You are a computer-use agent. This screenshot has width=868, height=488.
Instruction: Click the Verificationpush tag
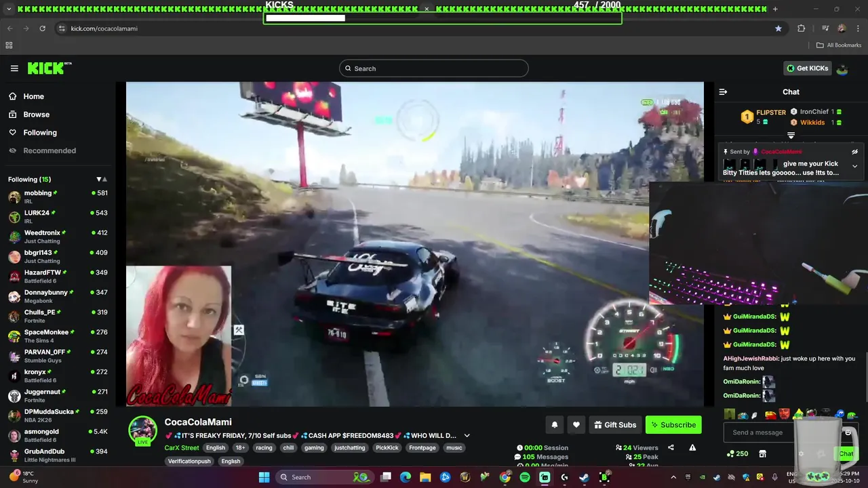[190, 461]
